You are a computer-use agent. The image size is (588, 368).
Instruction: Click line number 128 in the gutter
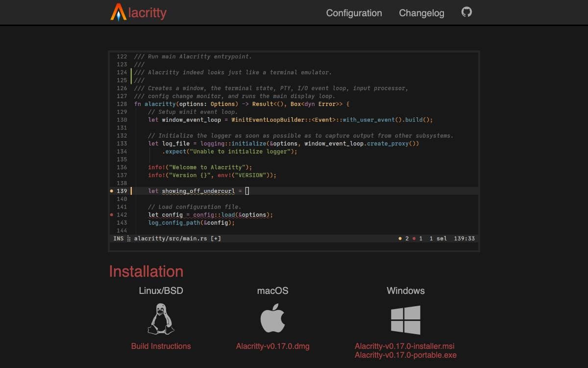[x=122, y=104]
